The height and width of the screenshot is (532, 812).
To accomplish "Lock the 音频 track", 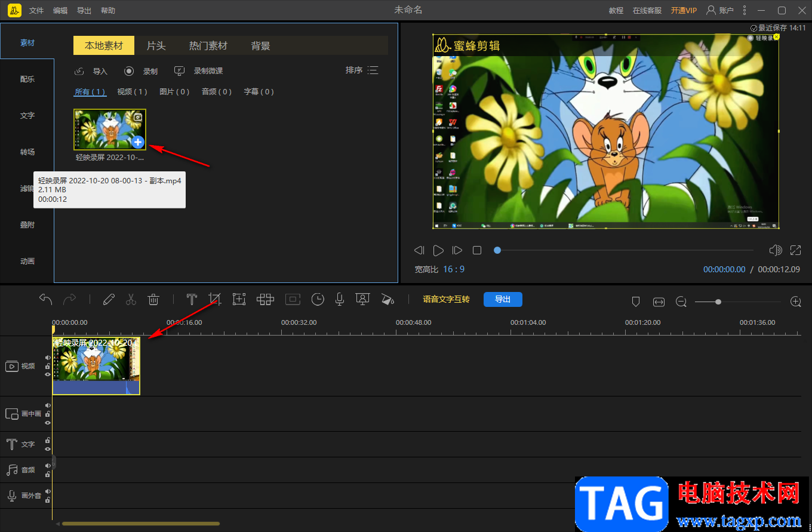I will point(48,475).
